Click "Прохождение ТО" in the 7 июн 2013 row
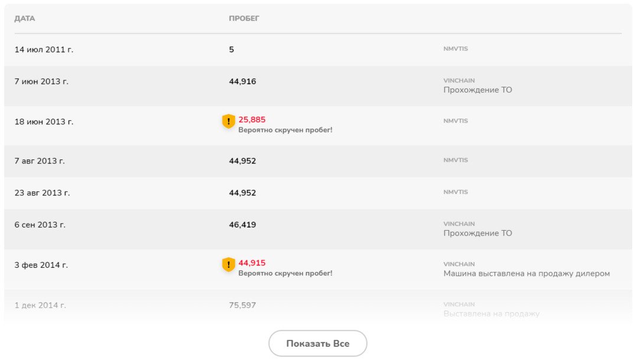Screen dimensions: 638x364 tap(477, 90)
